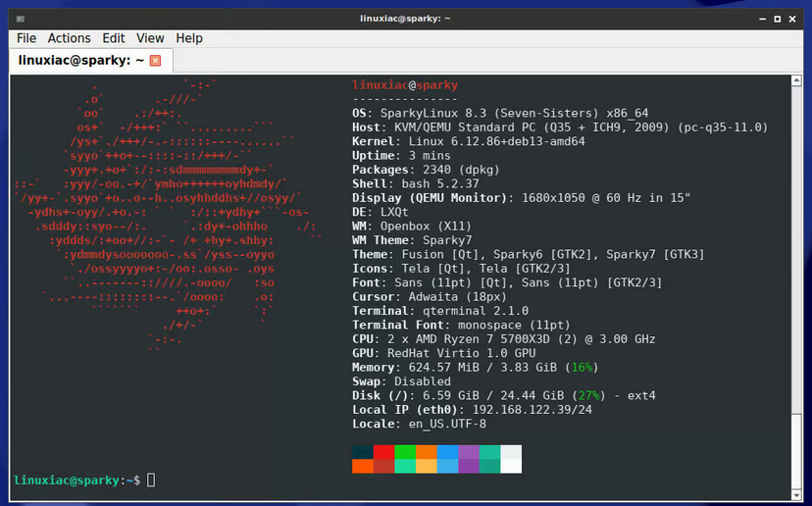The height and width of the screenshot is (506, 812).
Task: Close the linuxiac@sparky tab with red X
Action: point(155,61)
